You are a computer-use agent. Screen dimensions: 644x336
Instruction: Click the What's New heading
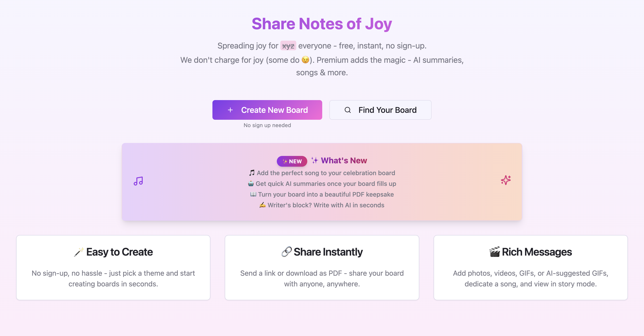[344, 161]
